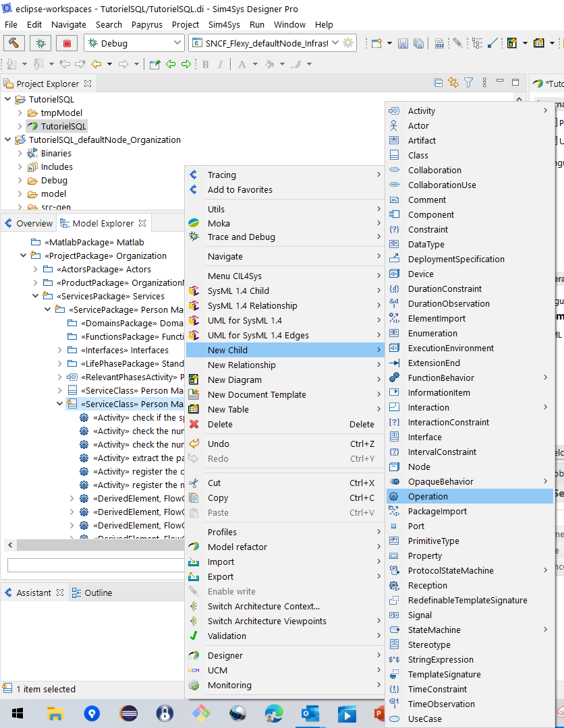This screenshot has height=728, width=564.
Task: Open the New Diagram submenu
Action: pos(285,380)
